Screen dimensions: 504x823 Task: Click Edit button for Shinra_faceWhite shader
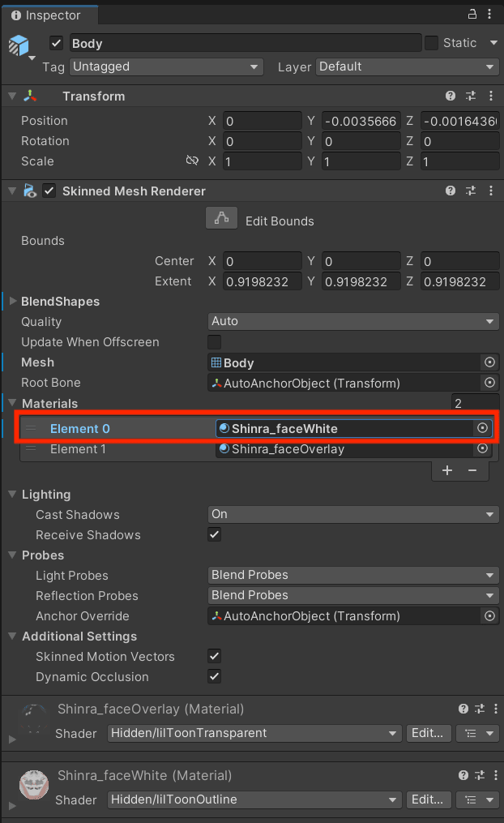[x=428, y=799]
